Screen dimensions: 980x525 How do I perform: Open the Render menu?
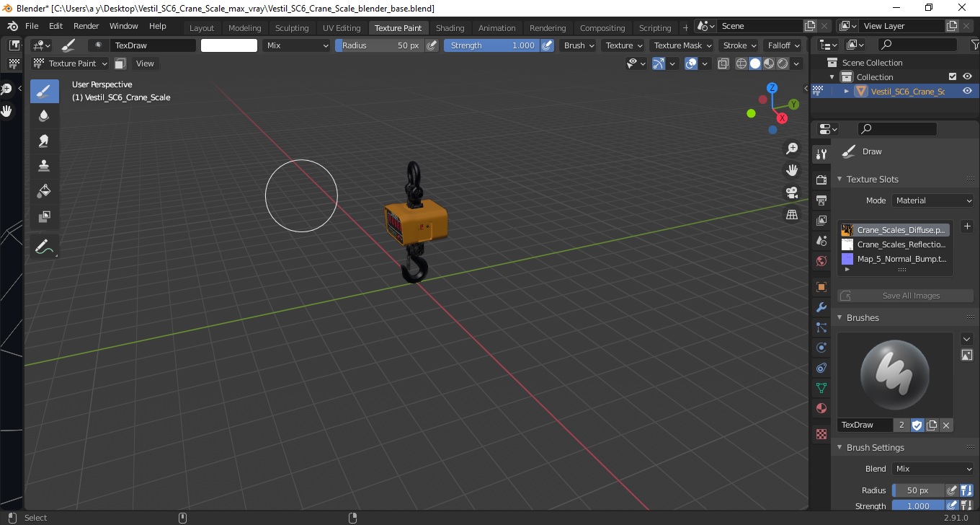pos(86,26)
